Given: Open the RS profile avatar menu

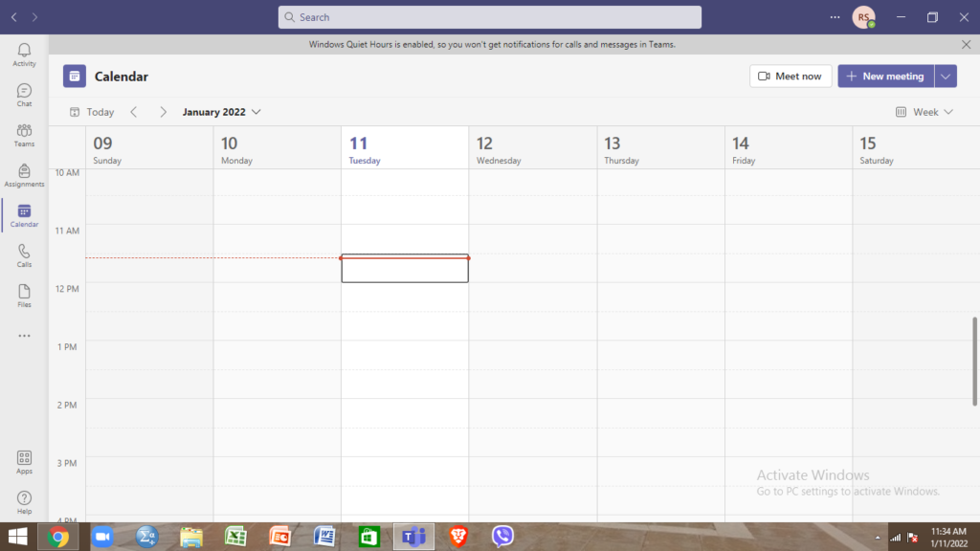Looking at the screenshot, I should tap(864, 17).
